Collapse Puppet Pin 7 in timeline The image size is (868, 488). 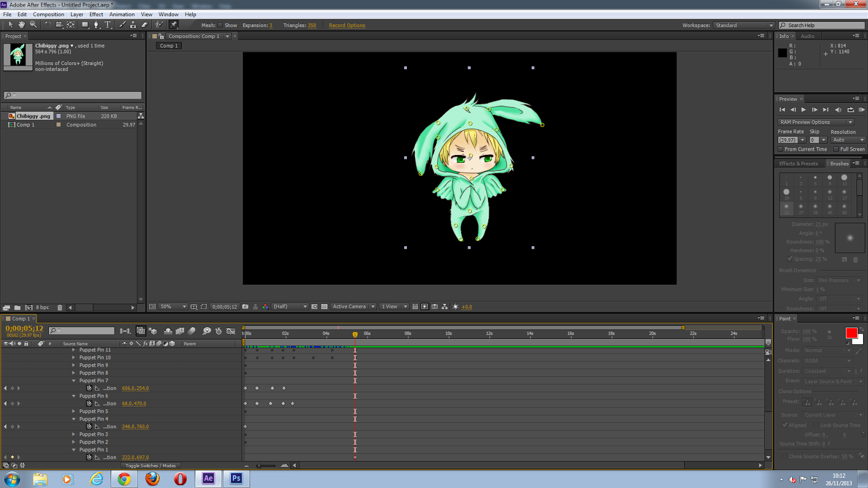pos(74,380)
